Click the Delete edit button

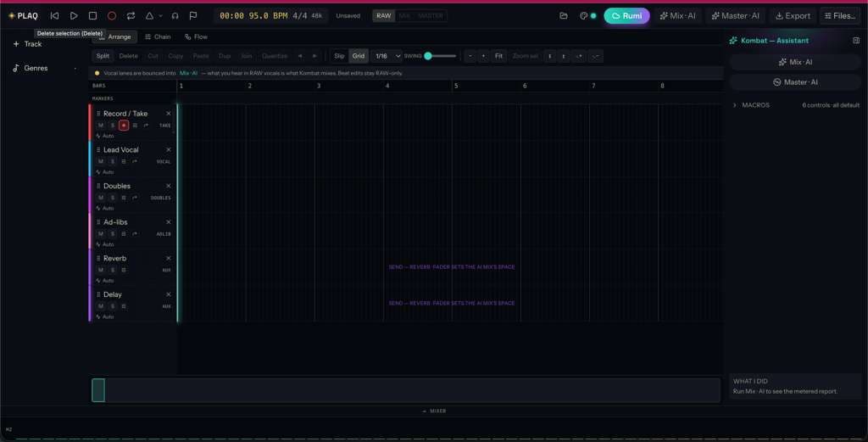(129, 56)
